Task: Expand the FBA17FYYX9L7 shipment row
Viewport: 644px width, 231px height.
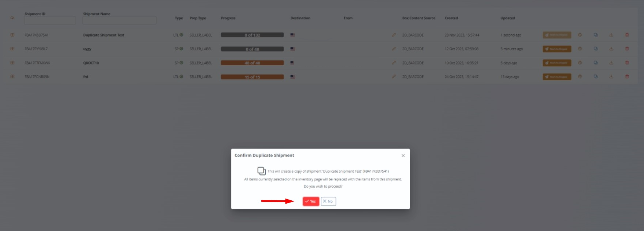Action: pyautogui.click(x=12, y=49)
